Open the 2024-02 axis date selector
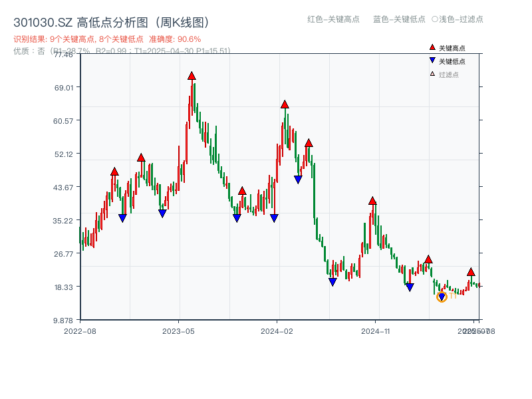Image resolution: width=532 pixels, height=399 pixels. click(277, 330)
